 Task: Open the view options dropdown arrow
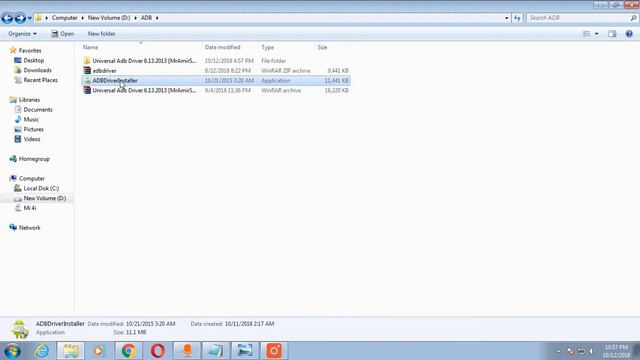tap(597, 34)
